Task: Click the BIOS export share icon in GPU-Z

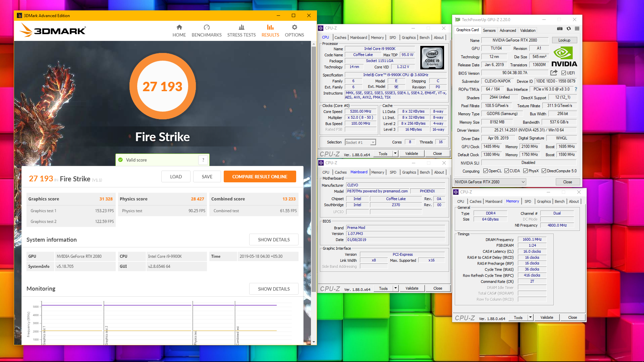Action: (x=554, y=73)
